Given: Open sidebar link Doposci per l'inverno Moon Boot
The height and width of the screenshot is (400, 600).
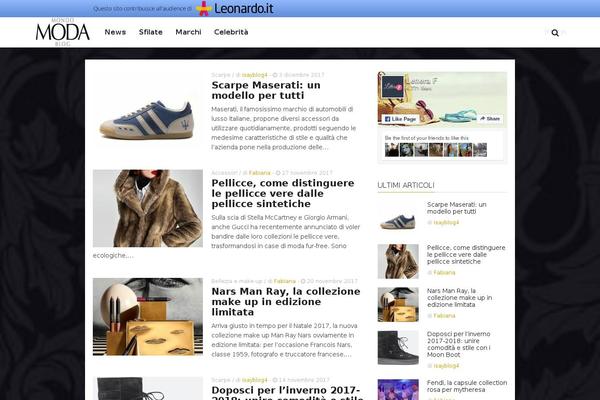Looking at the screenshot, I should click(x=459, y=344).
